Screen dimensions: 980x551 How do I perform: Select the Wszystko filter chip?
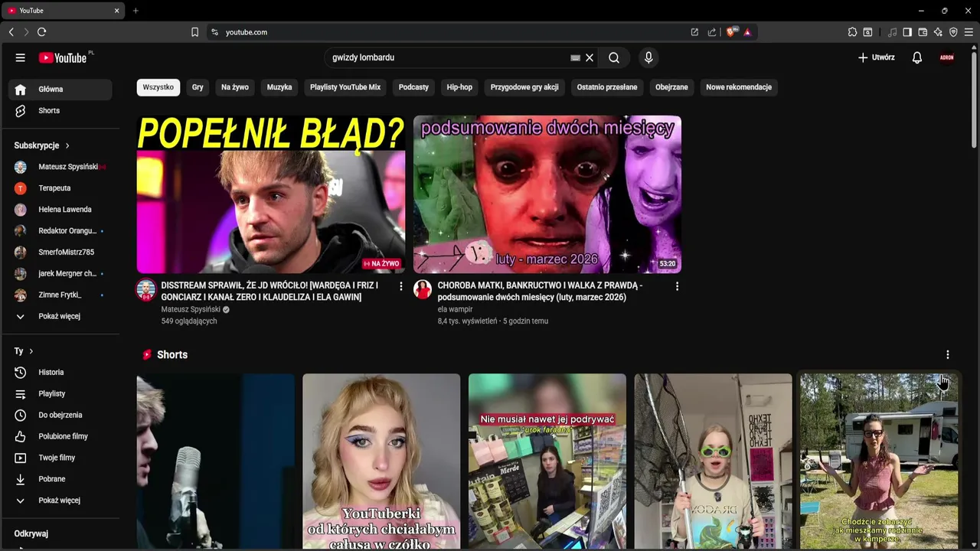(158, 87)
